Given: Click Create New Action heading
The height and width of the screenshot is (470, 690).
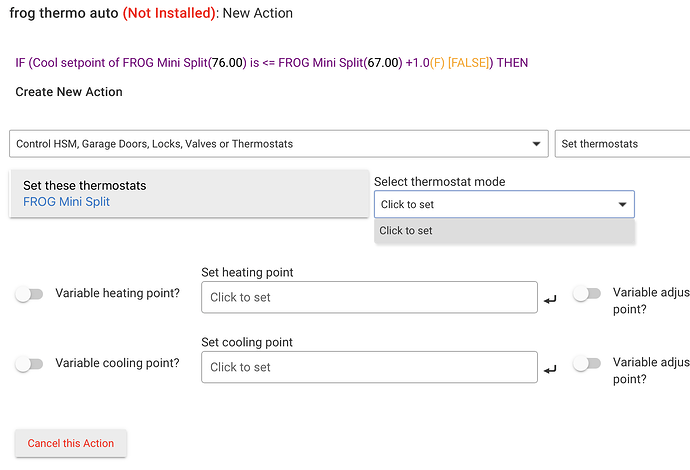Looking at the screenshot, I should pyautogui.click(x=69, y=92).
